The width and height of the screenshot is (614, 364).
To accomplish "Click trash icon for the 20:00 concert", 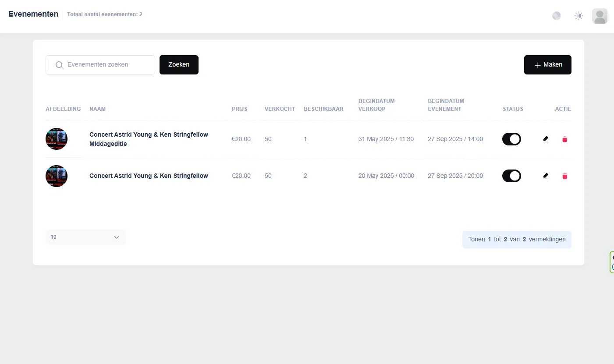I will 564,176.
